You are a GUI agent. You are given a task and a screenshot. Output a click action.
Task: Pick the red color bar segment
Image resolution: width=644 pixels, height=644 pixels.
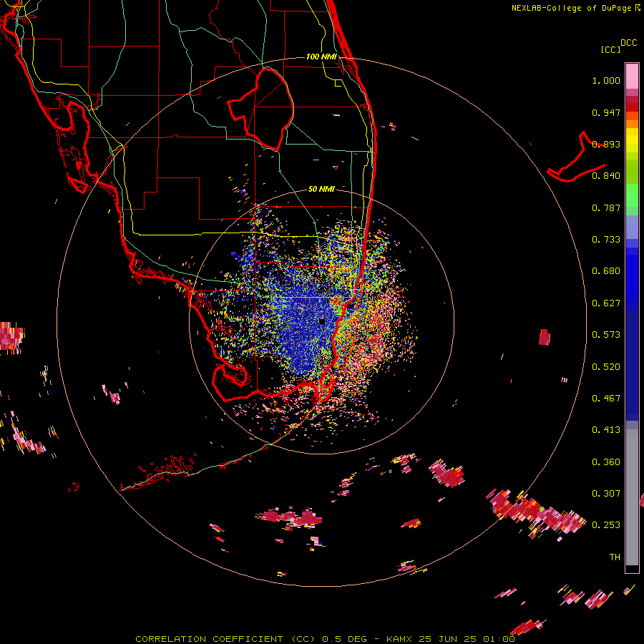[x=632, y=107]
